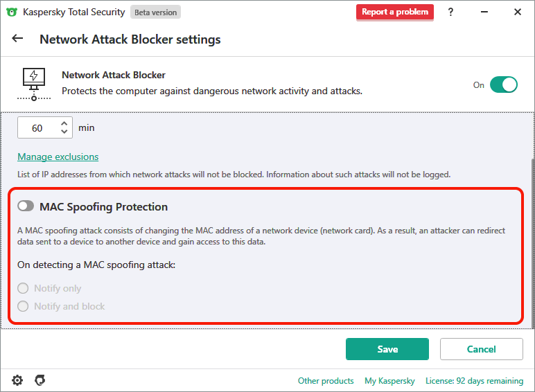Select the Notify only option
Screen dimensions: 535x392
tap(24, 288)
